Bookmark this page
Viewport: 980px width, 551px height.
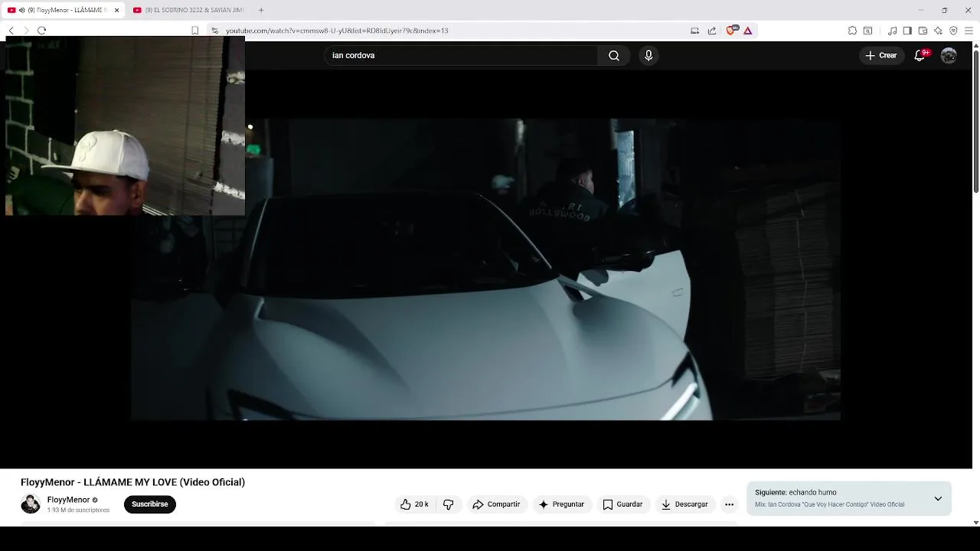(x=194, y=31)
